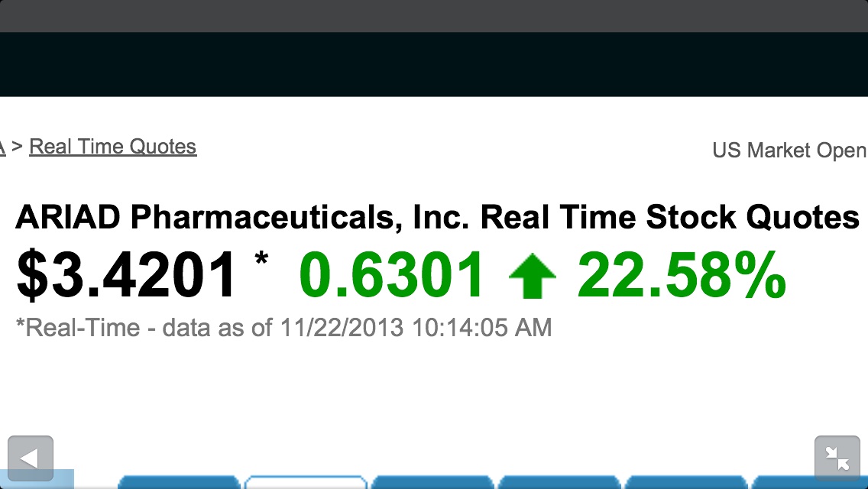Click the real-time data timestamp line
The image size is (868, 489).
tap(284, 328)
